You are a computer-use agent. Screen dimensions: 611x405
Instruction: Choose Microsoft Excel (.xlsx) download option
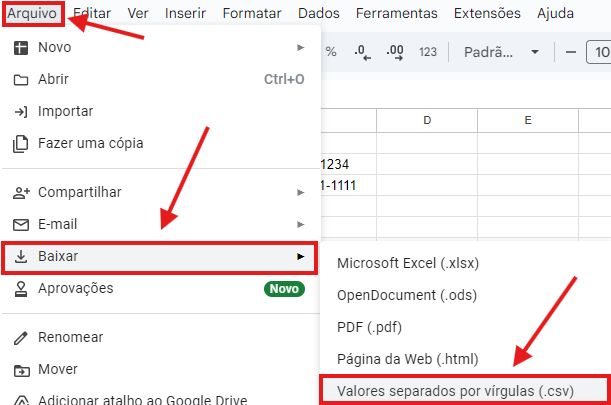point(405,263)
